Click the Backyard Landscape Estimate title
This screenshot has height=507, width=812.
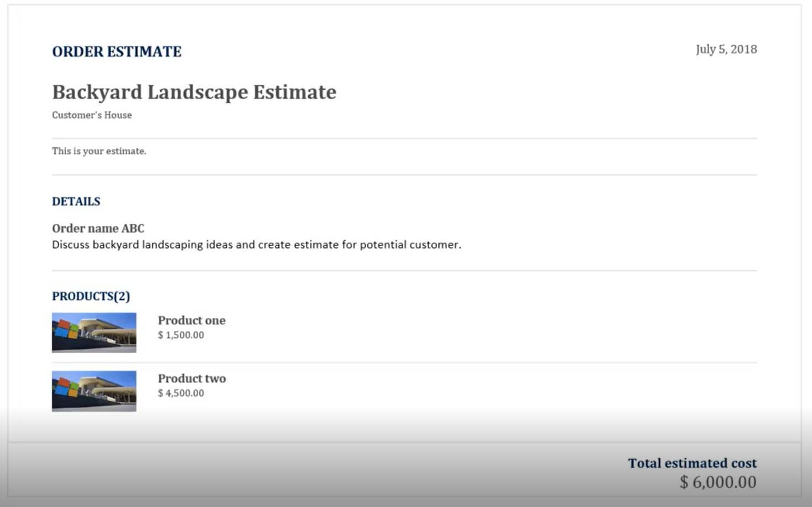tap(194, 92)
